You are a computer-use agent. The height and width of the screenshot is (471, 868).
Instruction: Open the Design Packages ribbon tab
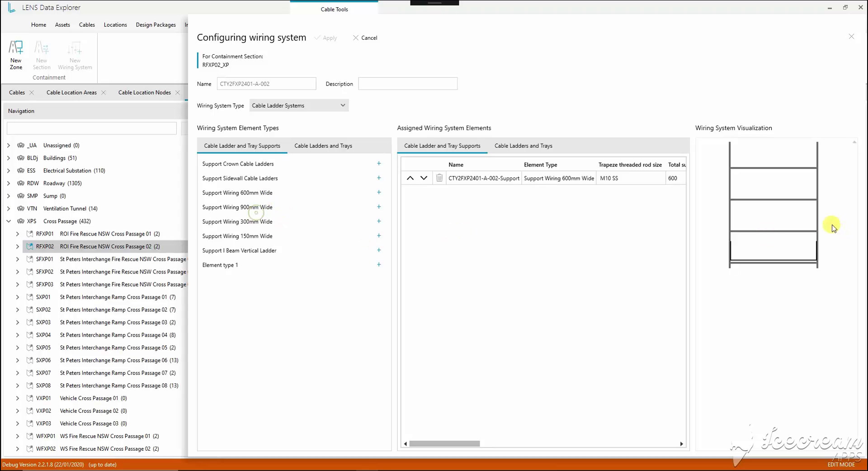(156, 25)
